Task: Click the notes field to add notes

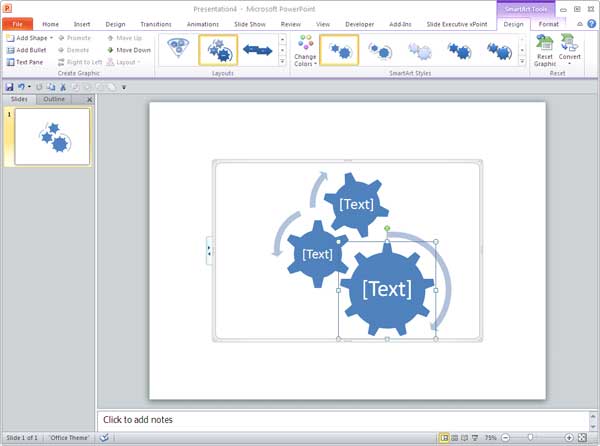Action: (343, 420)
